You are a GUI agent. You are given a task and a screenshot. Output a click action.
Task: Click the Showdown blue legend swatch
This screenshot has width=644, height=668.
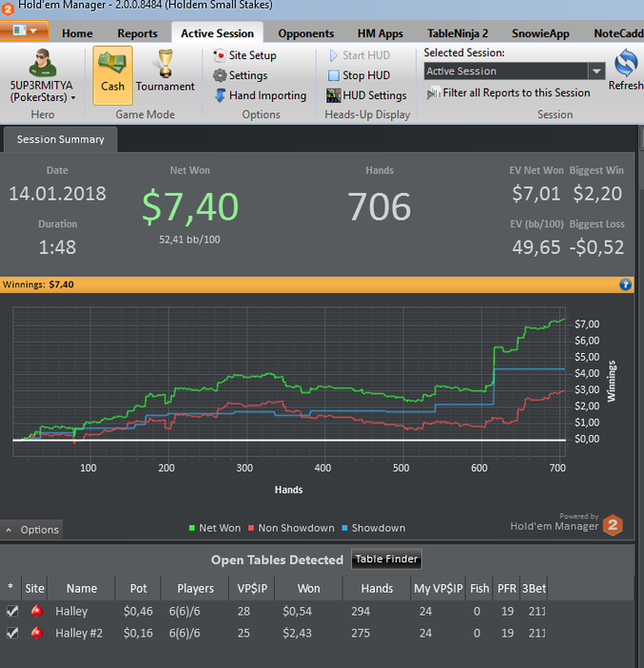344,528
